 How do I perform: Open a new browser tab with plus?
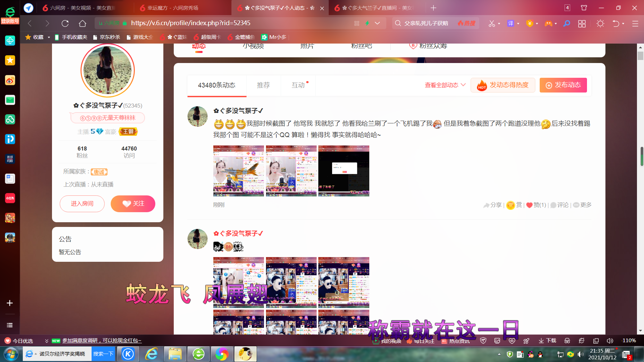coord(433,8)
